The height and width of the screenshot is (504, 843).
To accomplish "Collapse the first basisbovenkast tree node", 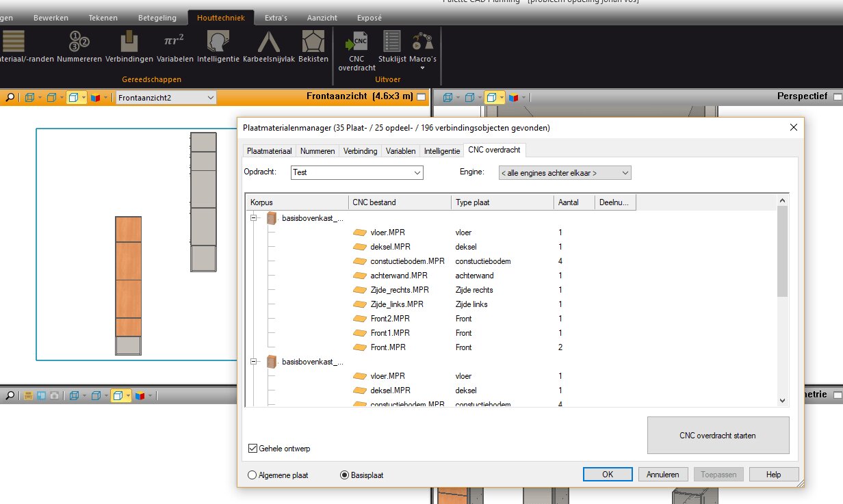I will [254, 218].
